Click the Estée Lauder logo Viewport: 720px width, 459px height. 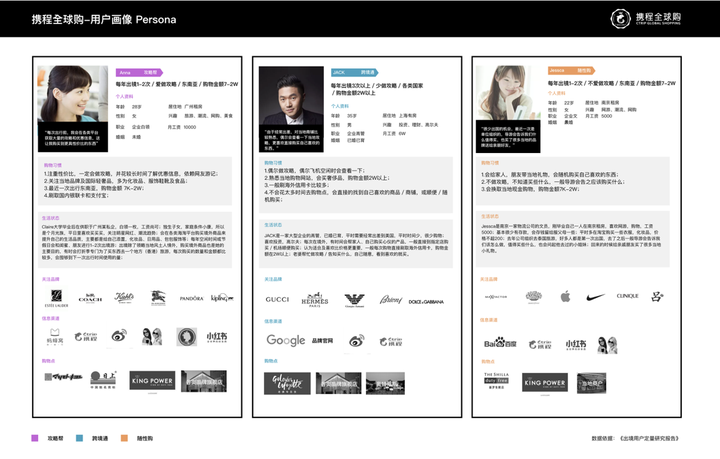56,298
